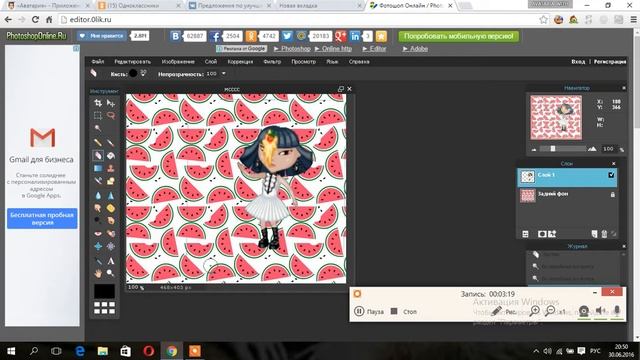Viewport: 640px width, 360px height.
Task: Click the Стоп button in the recorder
Action: point(404,311)
